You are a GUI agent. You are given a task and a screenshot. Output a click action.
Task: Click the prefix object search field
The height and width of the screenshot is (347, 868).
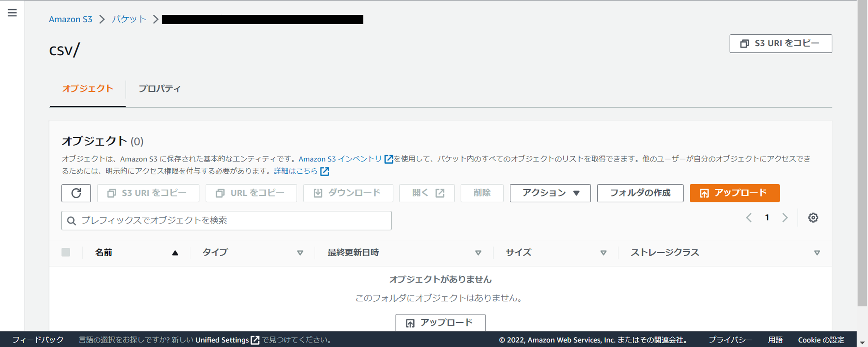click(x=227, y=221)
